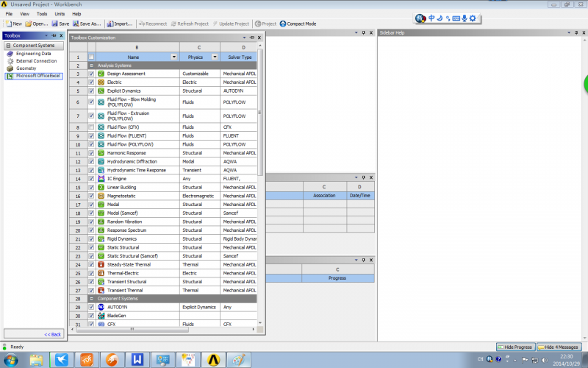Click the Explicit Dynamics icon
This screenshot has height=368, width=588.
[x=101, y=91]
